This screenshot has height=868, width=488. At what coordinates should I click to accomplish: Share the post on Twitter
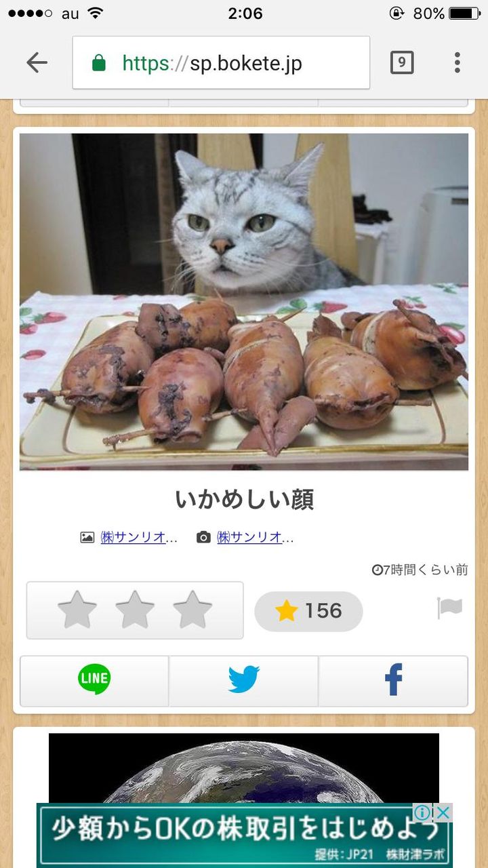click(243, 680)
